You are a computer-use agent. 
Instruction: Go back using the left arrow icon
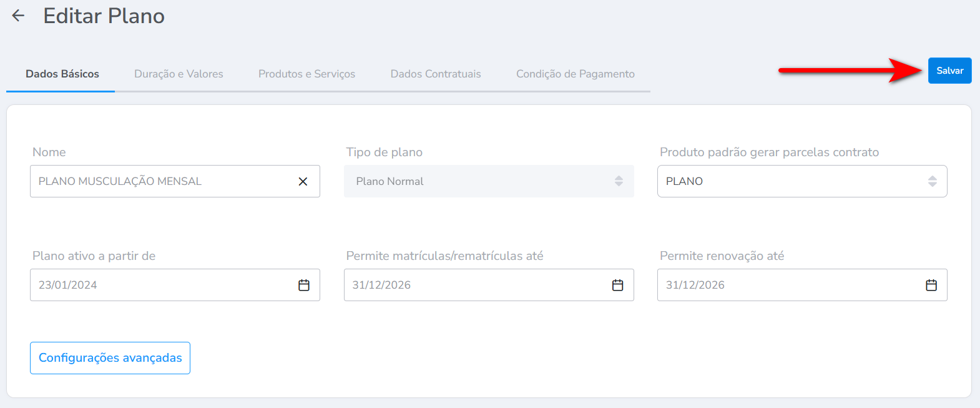18,16
